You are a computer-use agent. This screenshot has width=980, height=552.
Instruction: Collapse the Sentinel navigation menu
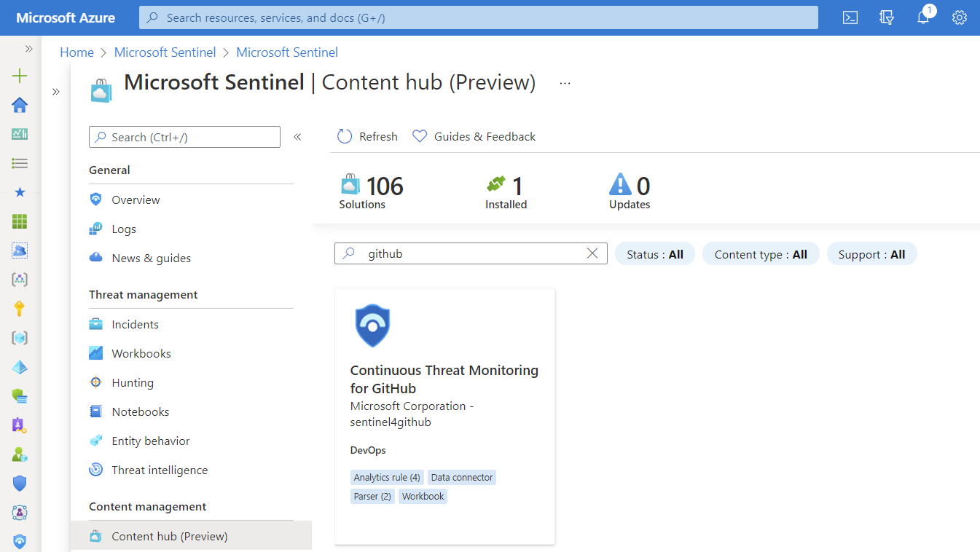(x=297, y=137)
